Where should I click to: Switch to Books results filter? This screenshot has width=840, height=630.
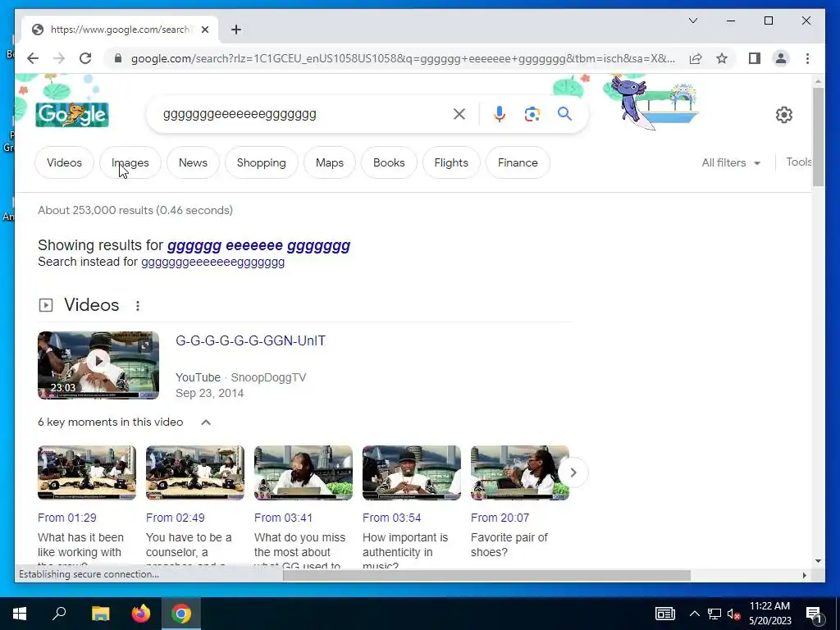(x=389, y=162)
